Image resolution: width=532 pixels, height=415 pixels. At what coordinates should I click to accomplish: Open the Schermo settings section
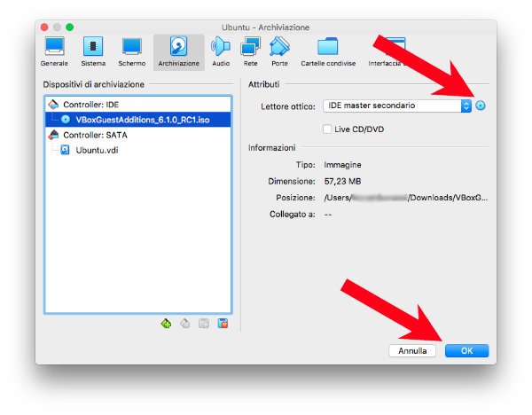pyautogui.click(x=131, y=52)
